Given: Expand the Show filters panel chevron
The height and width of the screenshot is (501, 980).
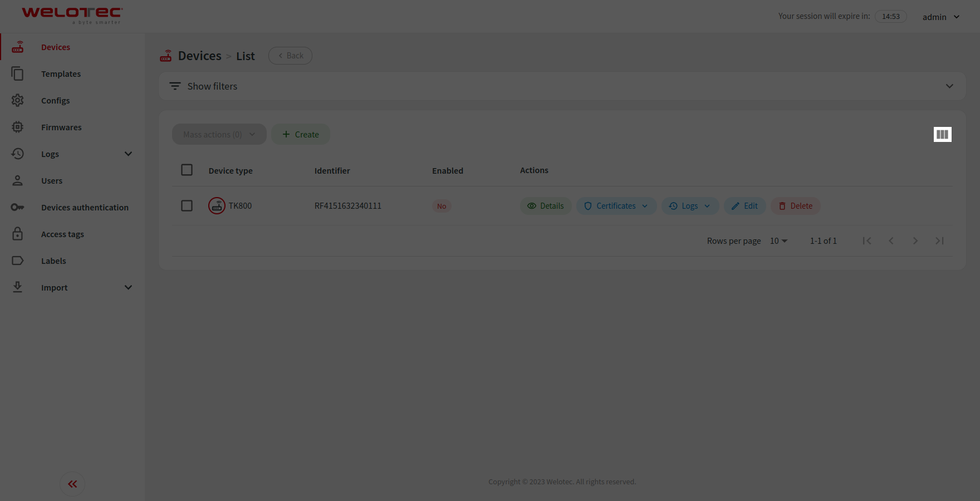Looking at the screenshot, I should [x=949, y=86].
